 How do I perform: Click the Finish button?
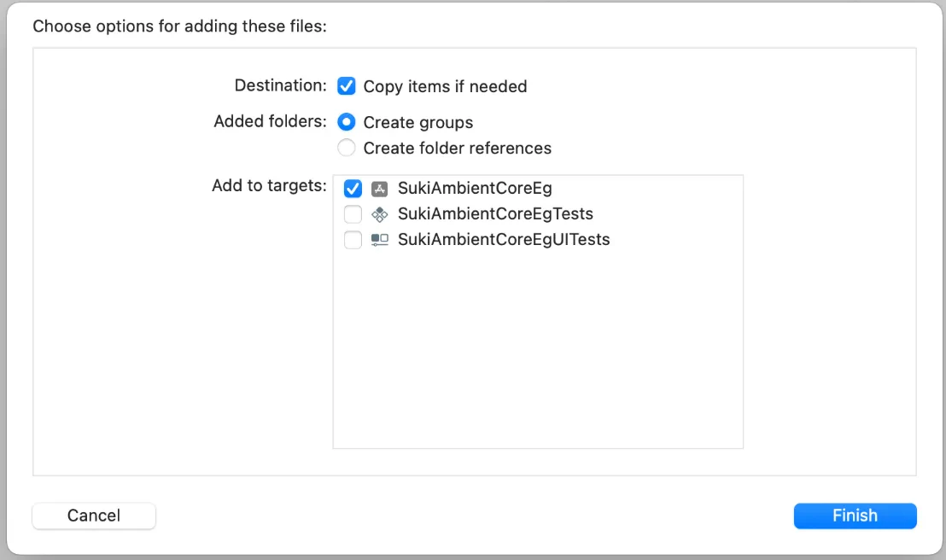(x=855, y=516)
